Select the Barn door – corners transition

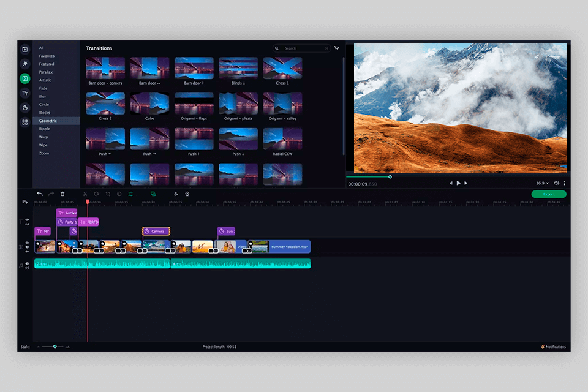(x=105, y=68)
